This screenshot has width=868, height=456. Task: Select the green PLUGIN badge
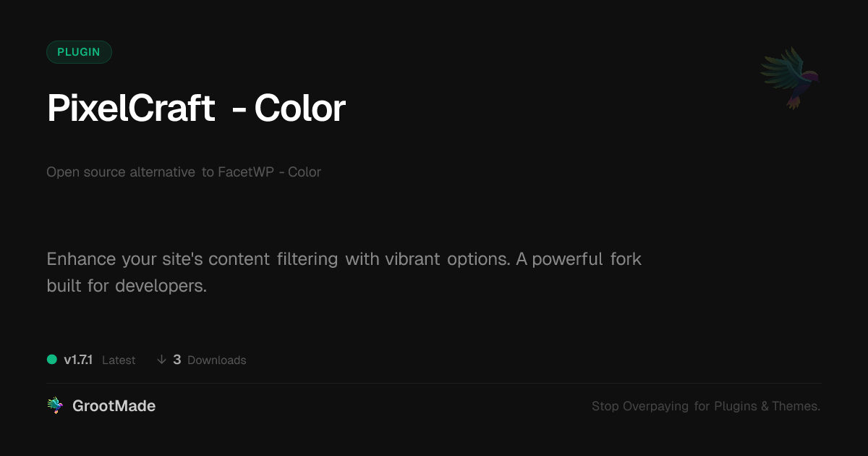[x=79, y=52]
